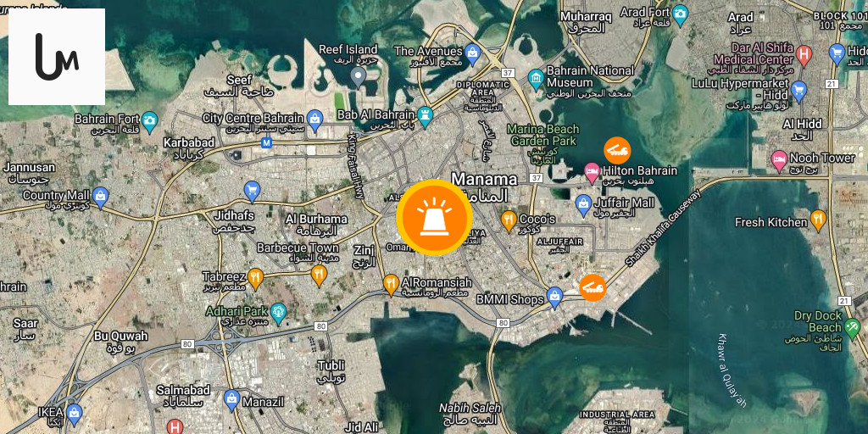Viewport: 868px width, 434px height.
Task: Open the Fresh Kitchen restaurant pin
Action: point(818,220)
